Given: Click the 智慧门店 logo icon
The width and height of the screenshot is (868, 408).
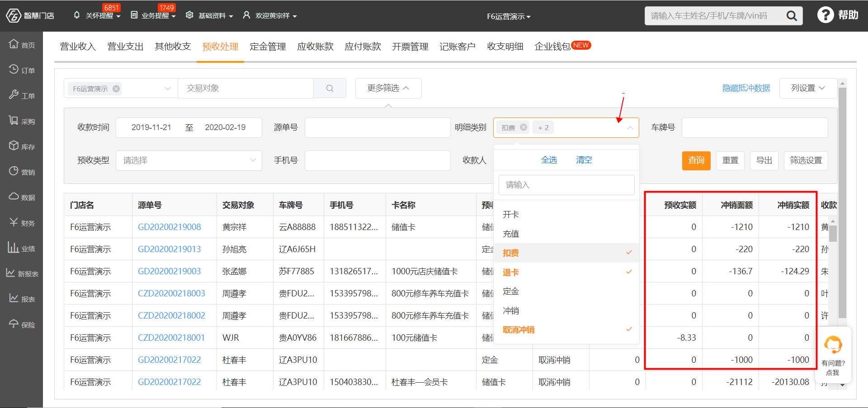Looking at the screenshot, I should (x=14, y=15).
